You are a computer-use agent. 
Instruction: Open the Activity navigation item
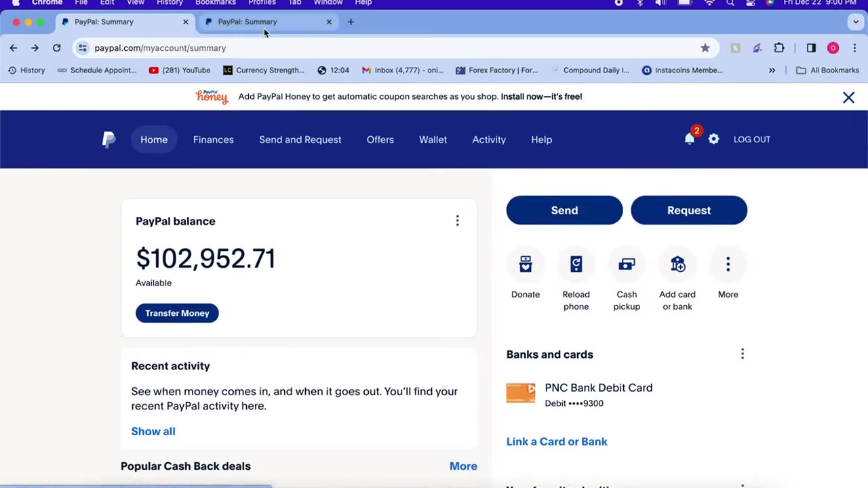[489, 140]
